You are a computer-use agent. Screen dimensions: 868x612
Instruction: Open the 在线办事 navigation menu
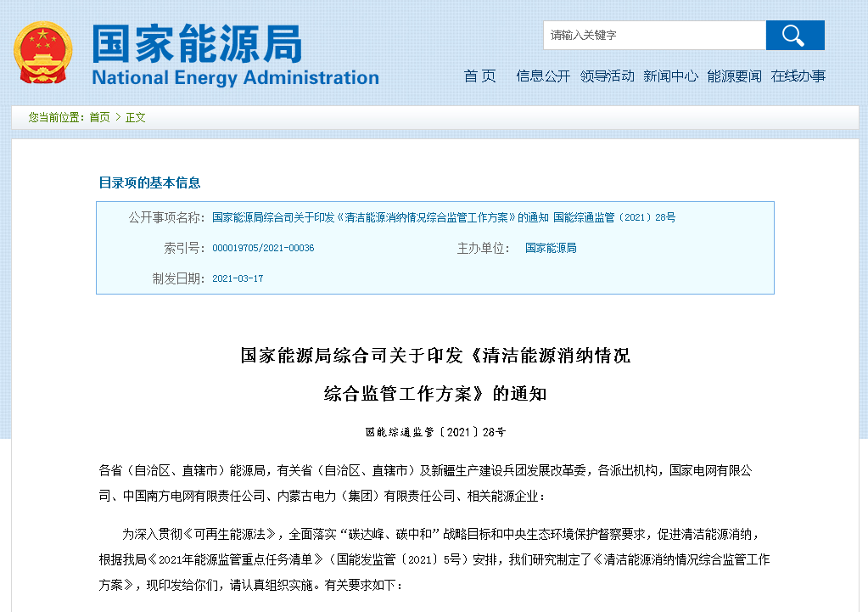798,76
